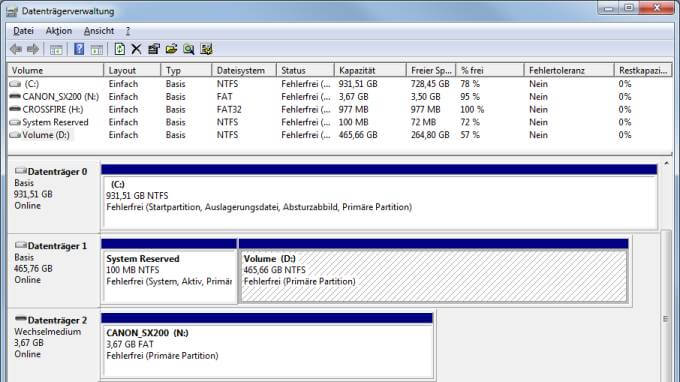Screen dimensions: 680x382
Task: Click the Explore magnifier toolbar icon
Action: (x=189, y=49)
